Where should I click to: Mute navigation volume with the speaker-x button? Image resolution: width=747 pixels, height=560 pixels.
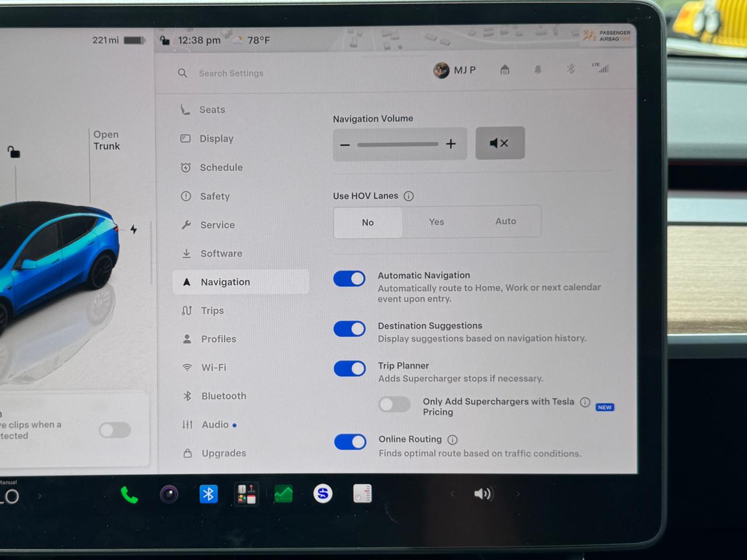500,143
